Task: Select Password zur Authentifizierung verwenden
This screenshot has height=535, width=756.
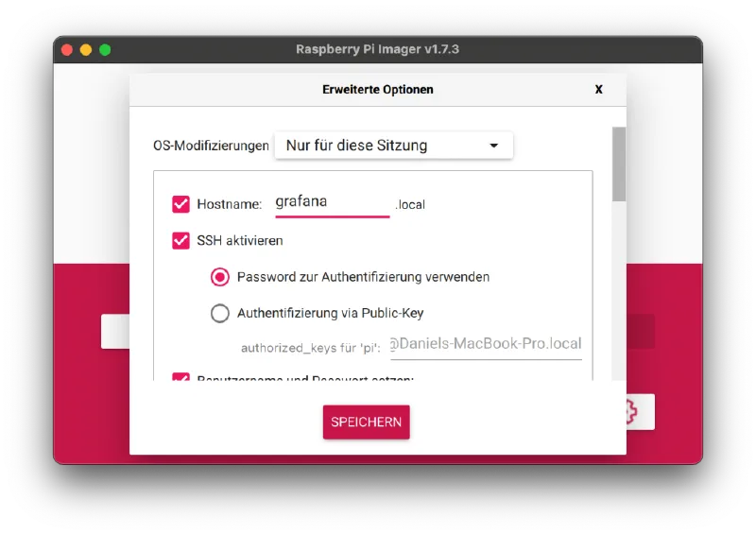Action: (x=220, y=277)
